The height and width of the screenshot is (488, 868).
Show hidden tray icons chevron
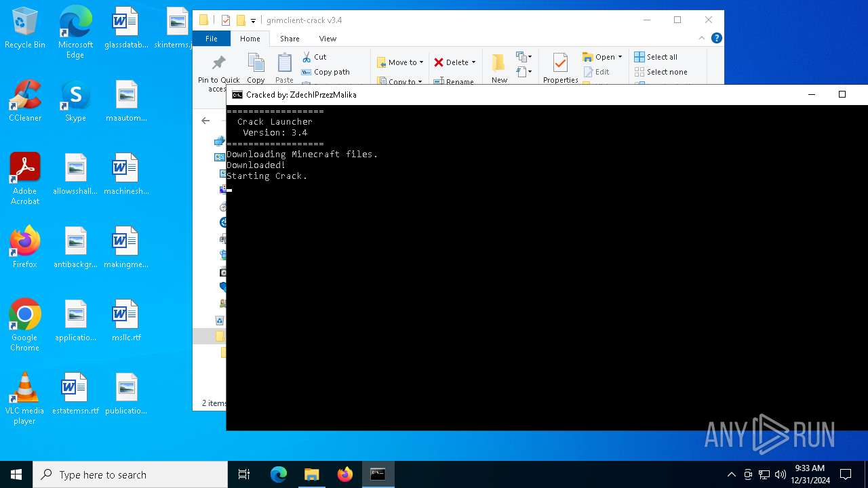click(731, 474)
